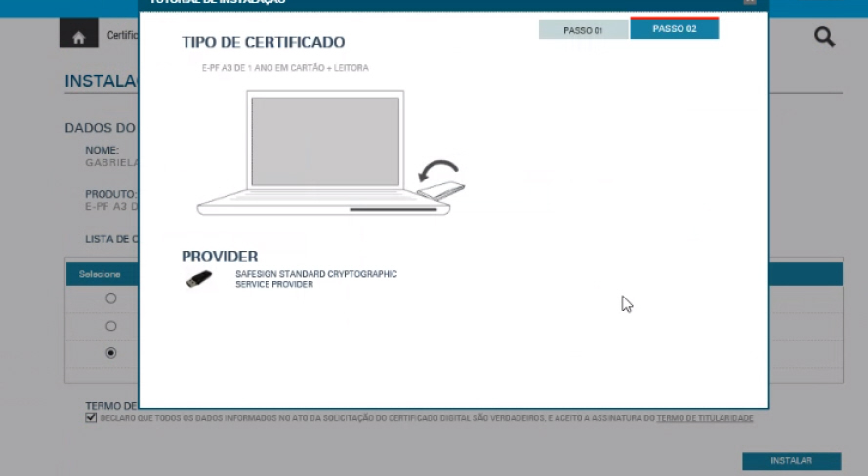Click the USB token icon under Provider
The width and height of the screenshot is (868, 476).
(198, 279)
